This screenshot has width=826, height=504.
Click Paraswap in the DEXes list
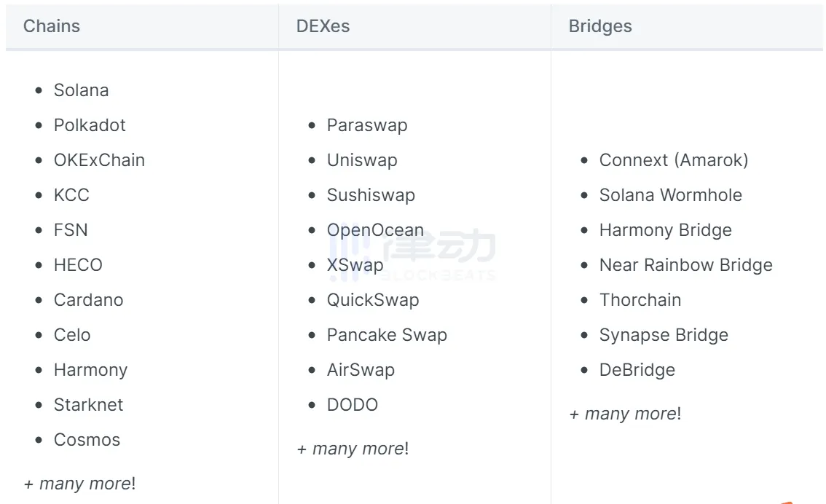coord(366,125)
